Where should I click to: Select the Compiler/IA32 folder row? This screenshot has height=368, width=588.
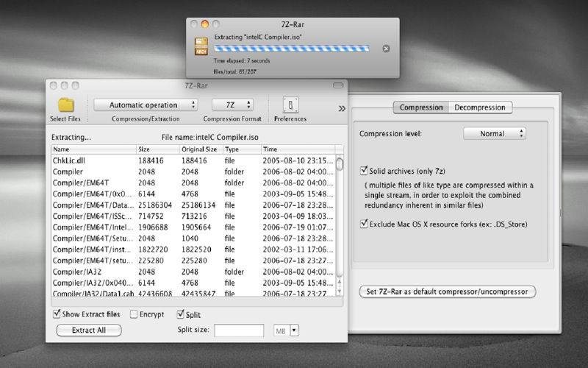click(193, 272)
